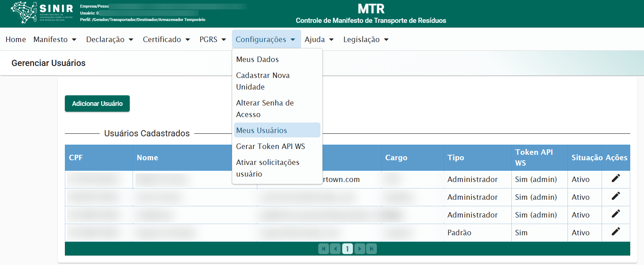This screenshot has height=265, width=644.
Task: Expand the Certificado dropdown menu
Action: (x=166, y=40)
